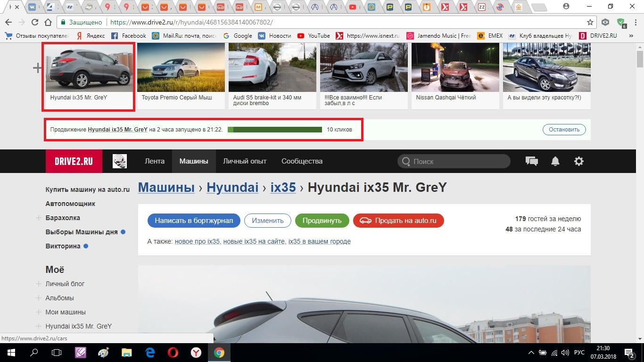
Task: Open the Jamendo Music bookmark
Action: click(x=439, y=35)
